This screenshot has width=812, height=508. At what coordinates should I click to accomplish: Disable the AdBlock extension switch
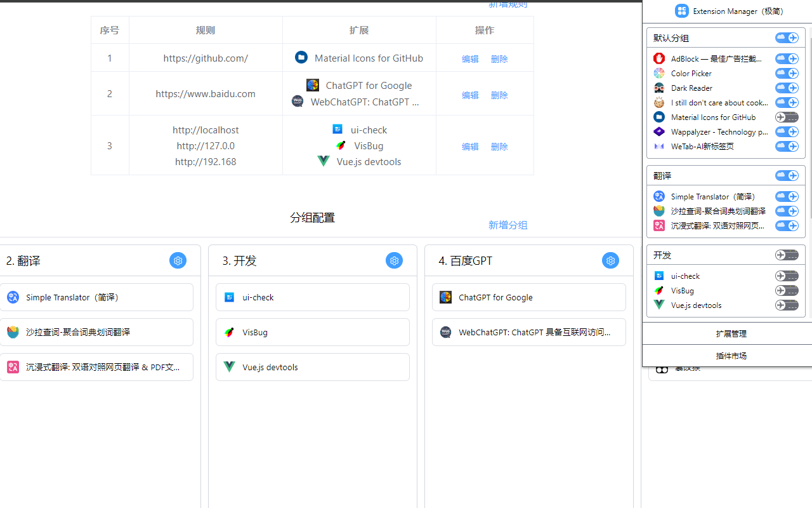[787, 58]
